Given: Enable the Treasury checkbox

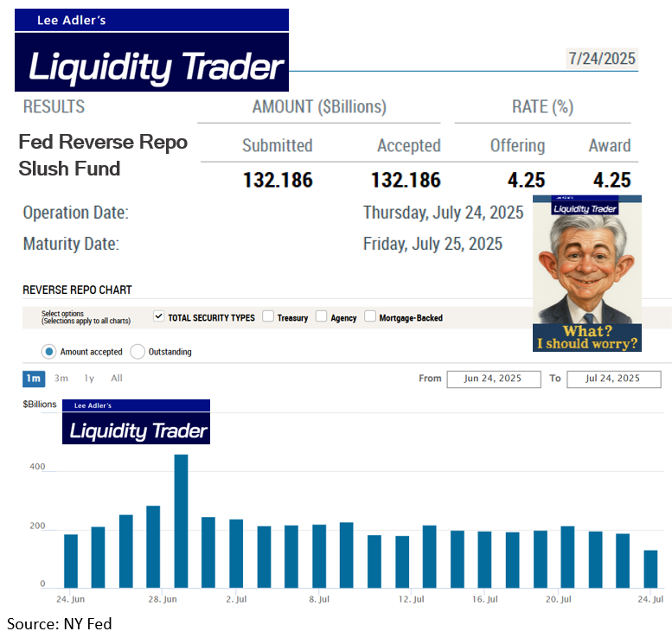Looking at the screenshot, I should tap(268, 316).
